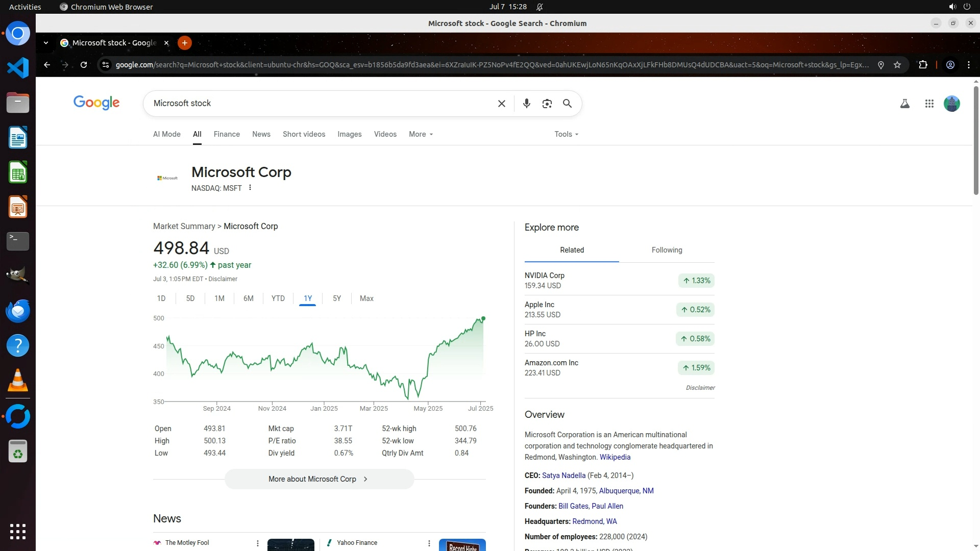
Task: Click the voice search microphone icon
Action: 526,104
